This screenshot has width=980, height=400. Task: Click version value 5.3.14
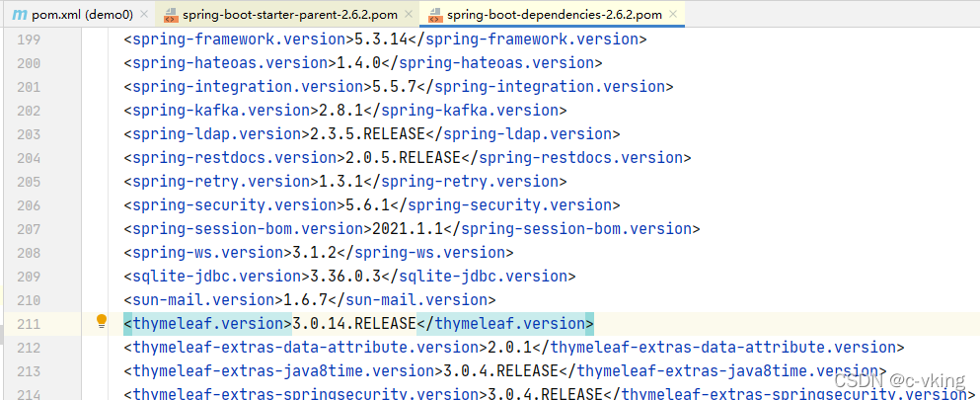tap(381, 40)
